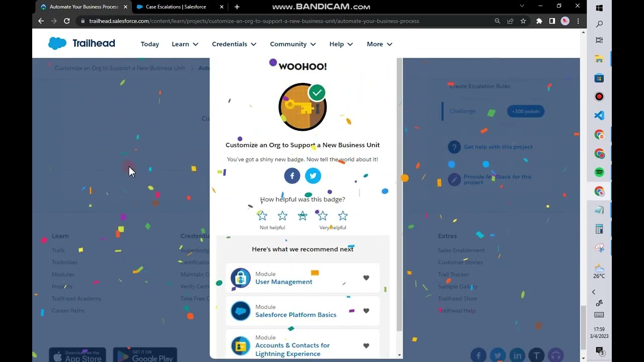Image resolution: width=644 pixels, height=362 pixels.
Task: Open tab search dropdown arrow
Action: (x=522, y=7)
